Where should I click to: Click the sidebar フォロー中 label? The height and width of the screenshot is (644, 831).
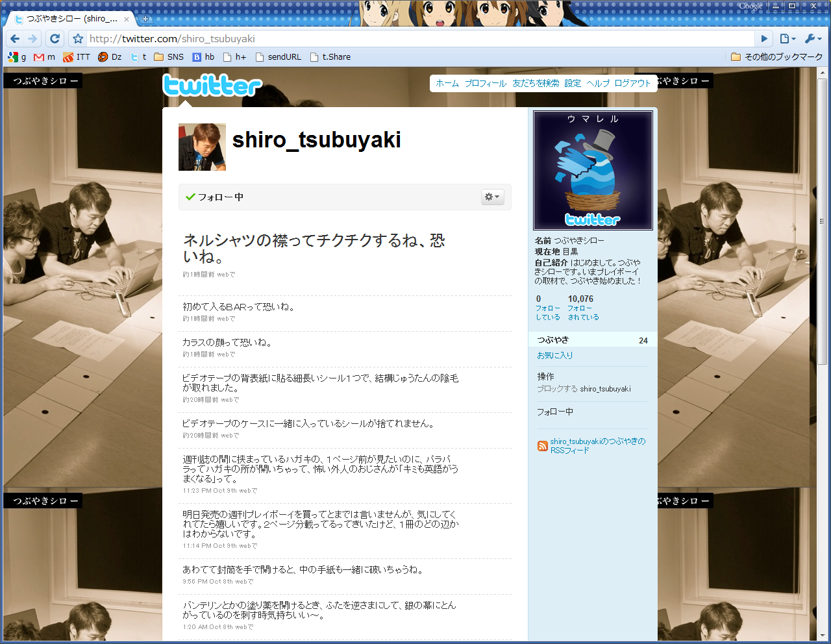(555, 412)
